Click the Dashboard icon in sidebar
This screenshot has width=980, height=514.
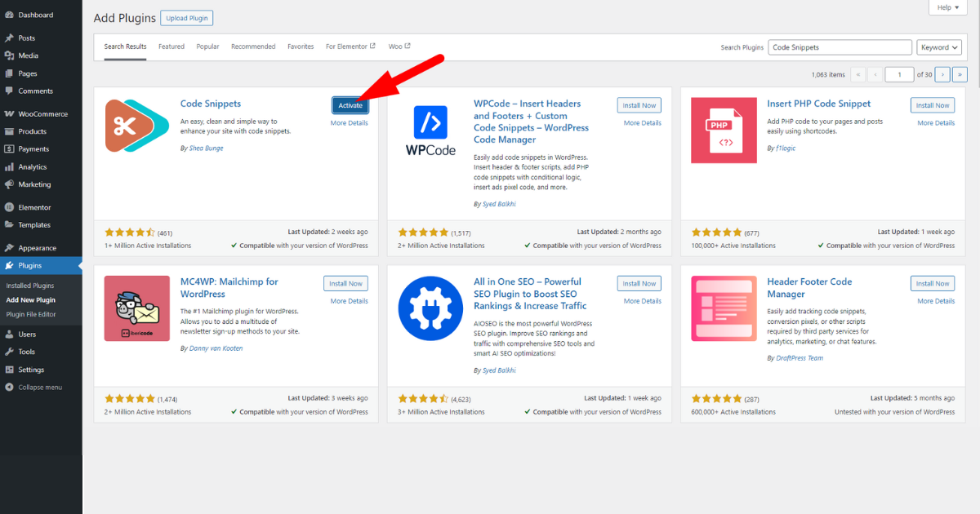[x=8, y=15]
